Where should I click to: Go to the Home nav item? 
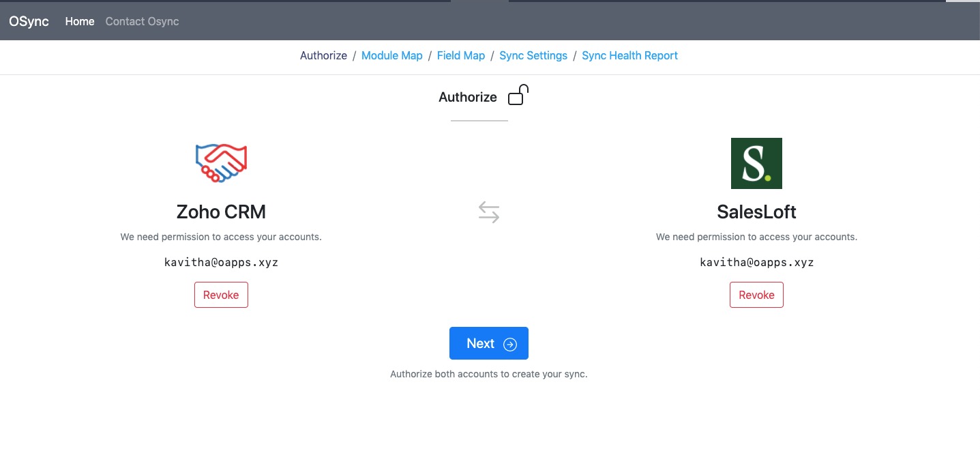80,21
